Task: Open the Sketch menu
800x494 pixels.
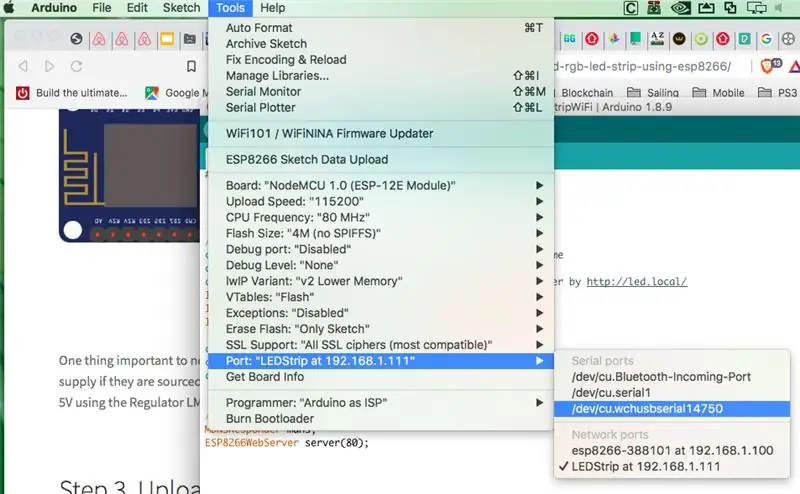Action: point(181,8)
